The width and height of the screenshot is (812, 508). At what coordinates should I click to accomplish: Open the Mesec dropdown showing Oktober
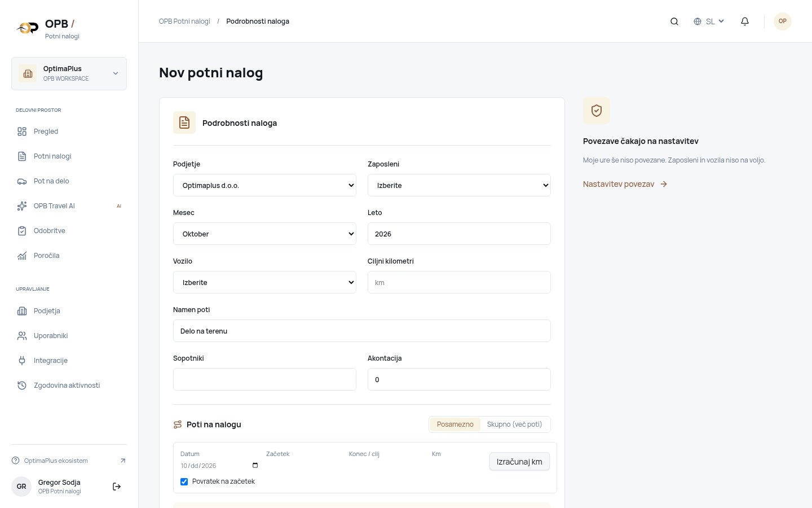tap(264, 234)
